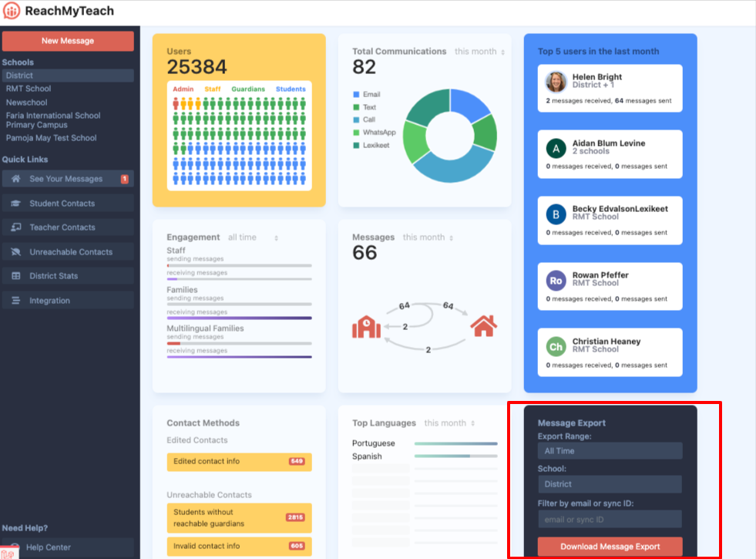This screenshot has height=559, width=756.
Task: Click the school building icon in Messages diagram
Action: (366, 327)
